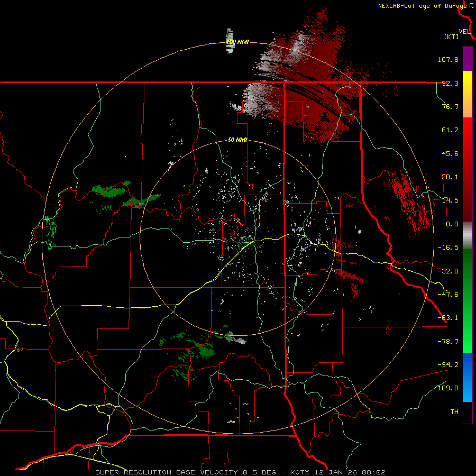Pick the gray band on velocity scale
The width and height of the screenshot is (476, 476).
point(467,235)
